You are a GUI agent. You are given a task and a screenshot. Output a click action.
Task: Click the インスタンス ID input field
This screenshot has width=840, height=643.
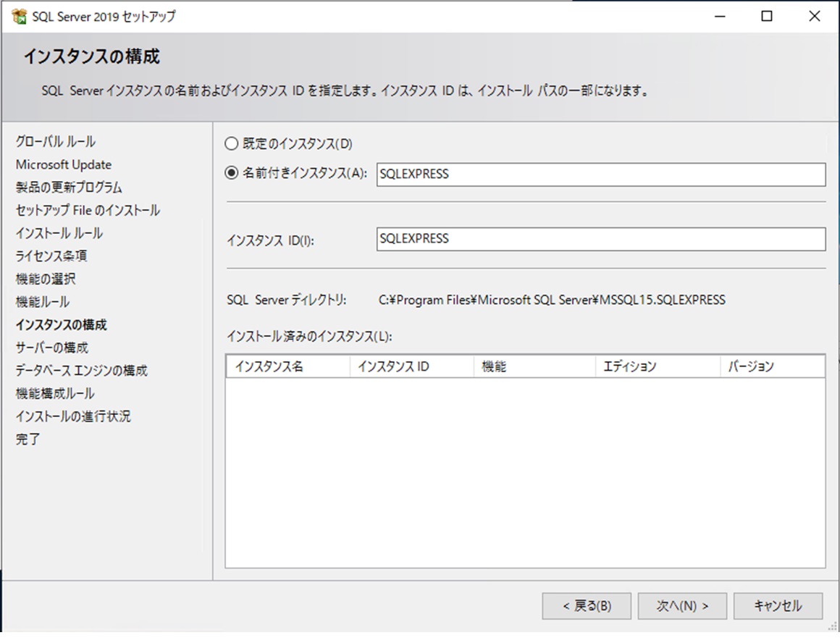(x=600, y=239)
